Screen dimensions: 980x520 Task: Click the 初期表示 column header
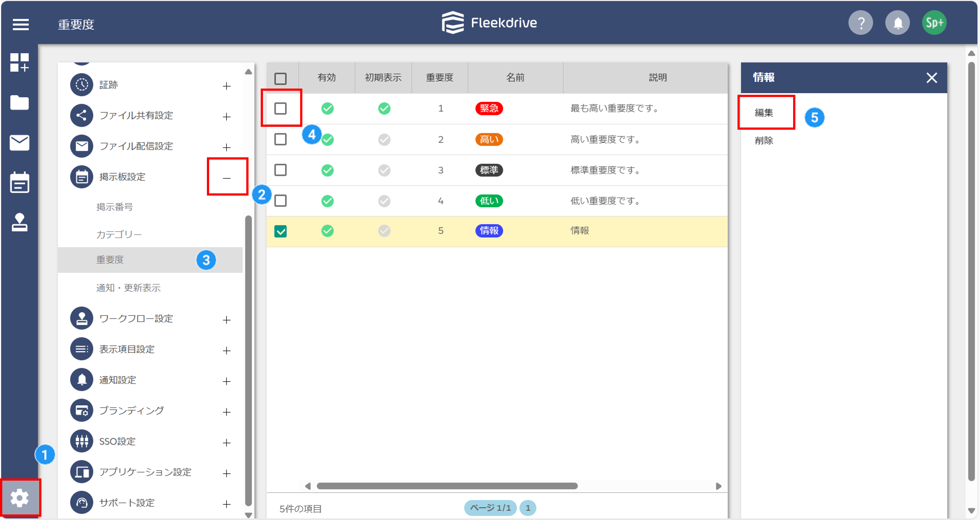383,78
